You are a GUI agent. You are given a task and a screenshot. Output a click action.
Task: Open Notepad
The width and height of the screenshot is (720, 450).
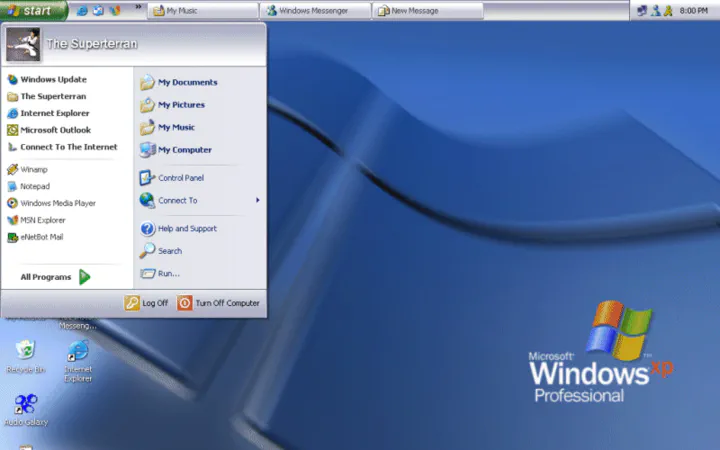[x=28, y=186]
